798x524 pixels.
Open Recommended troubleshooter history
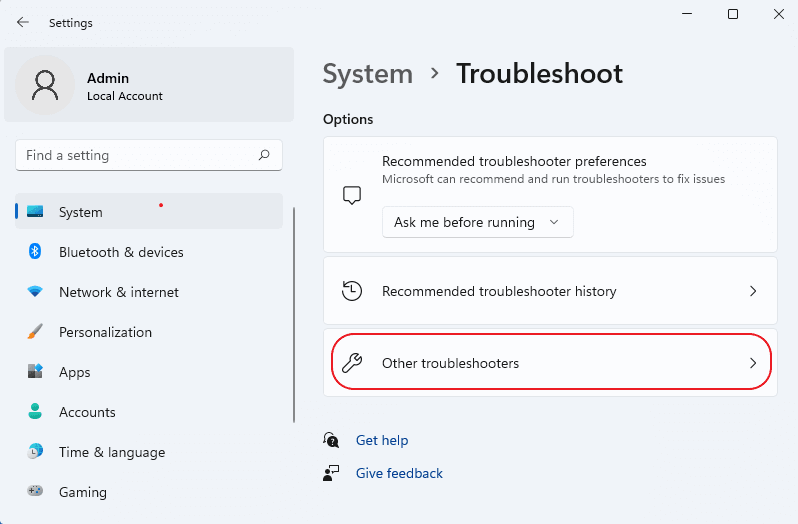(x=550, y=291)
